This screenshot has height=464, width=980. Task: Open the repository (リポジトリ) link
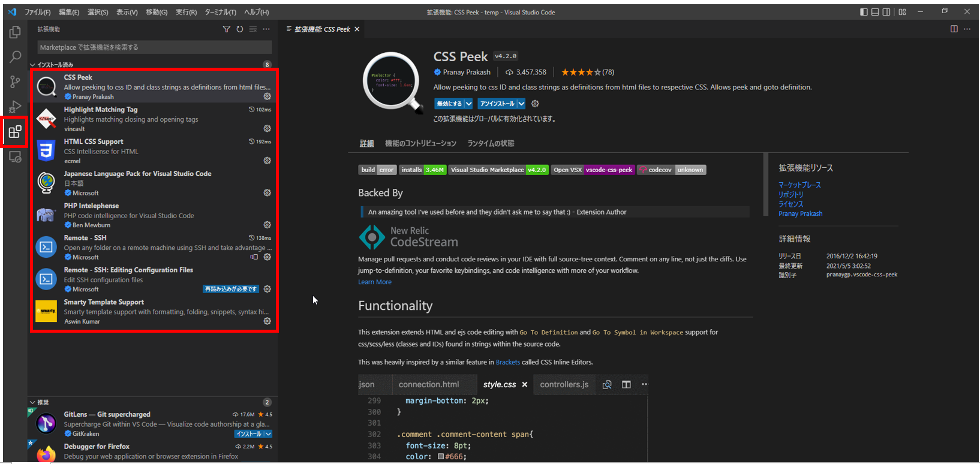(790, 195)
